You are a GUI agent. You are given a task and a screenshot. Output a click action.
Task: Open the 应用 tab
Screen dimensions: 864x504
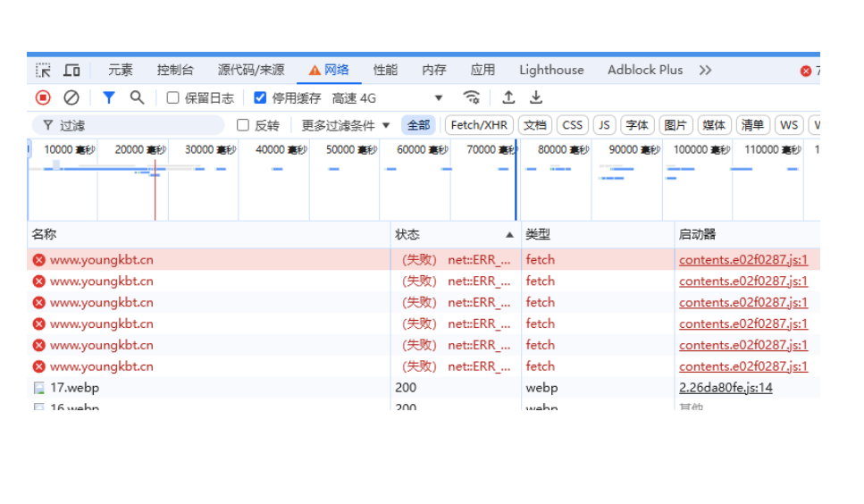[x=482, y=70]
